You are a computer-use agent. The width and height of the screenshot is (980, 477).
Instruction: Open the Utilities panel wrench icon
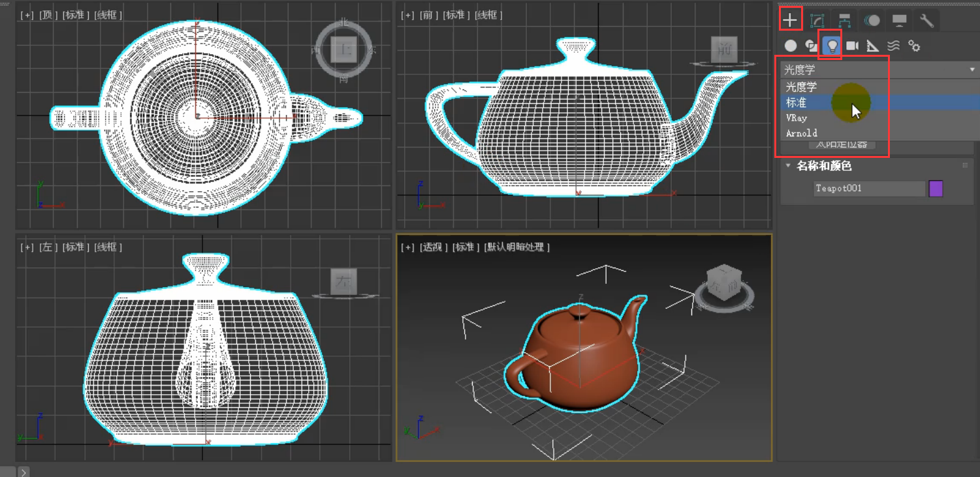[927, 18]
